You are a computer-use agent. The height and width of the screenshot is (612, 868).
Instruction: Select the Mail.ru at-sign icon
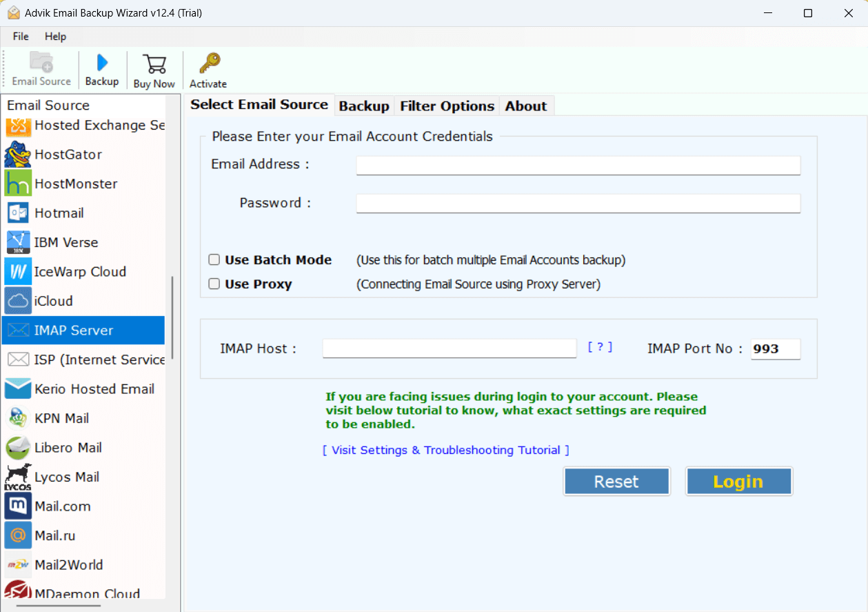click(x=18, y=535)
